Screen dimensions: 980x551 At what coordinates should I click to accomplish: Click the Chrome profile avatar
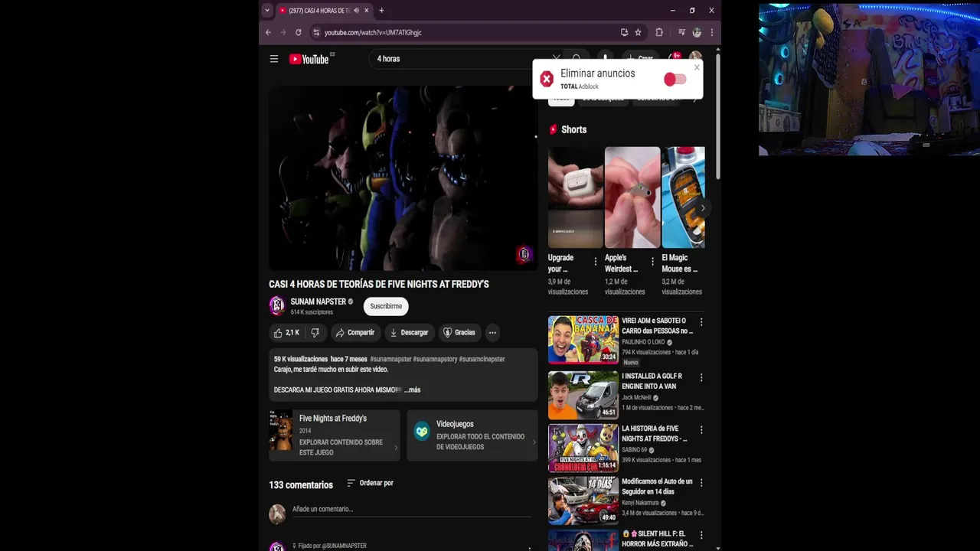697,32
